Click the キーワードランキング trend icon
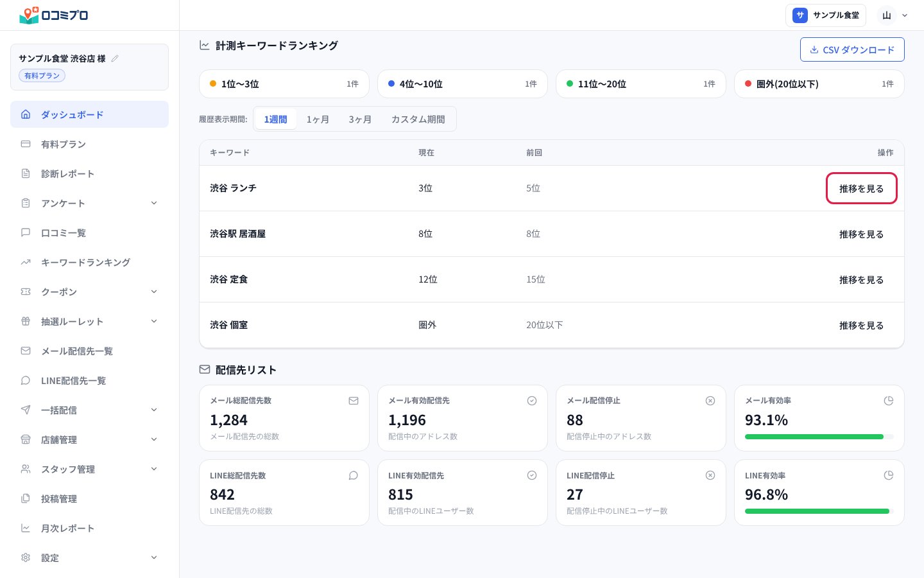 pos(26,262)
